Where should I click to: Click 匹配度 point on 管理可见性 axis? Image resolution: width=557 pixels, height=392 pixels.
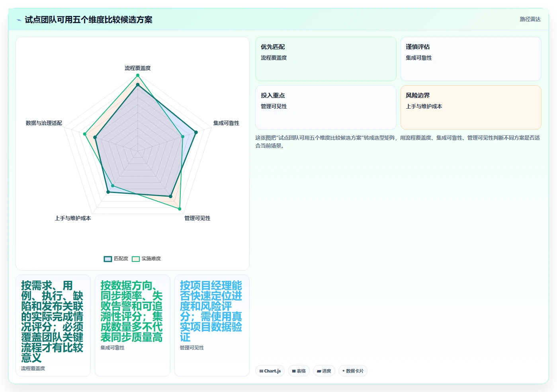(170, 196)
